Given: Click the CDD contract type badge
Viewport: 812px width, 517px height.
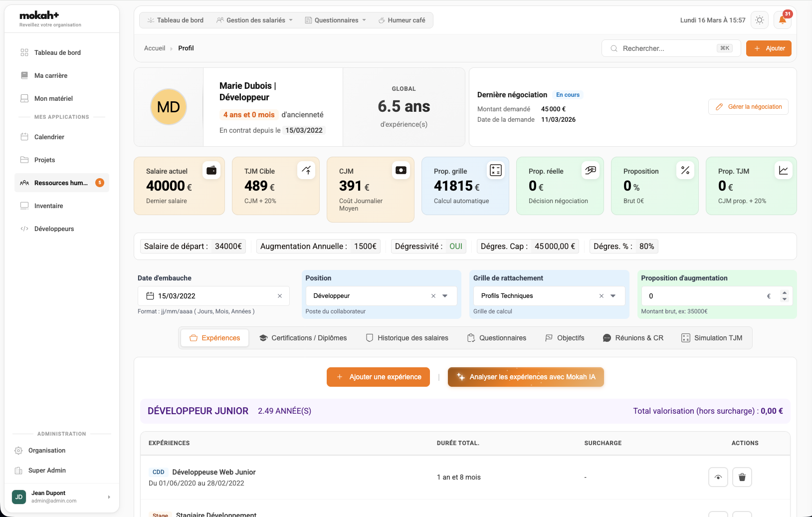Looking at the screenshot, I should [159, 472].
